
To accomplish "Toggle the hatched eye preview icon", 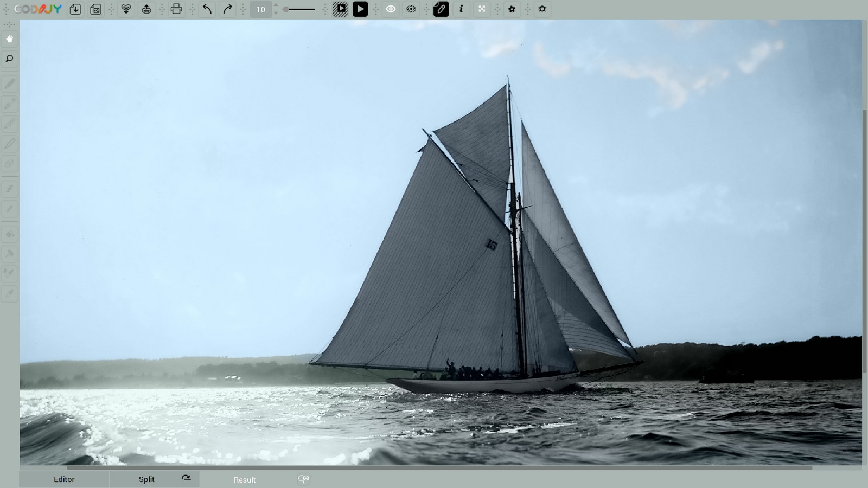I will 411,9.
